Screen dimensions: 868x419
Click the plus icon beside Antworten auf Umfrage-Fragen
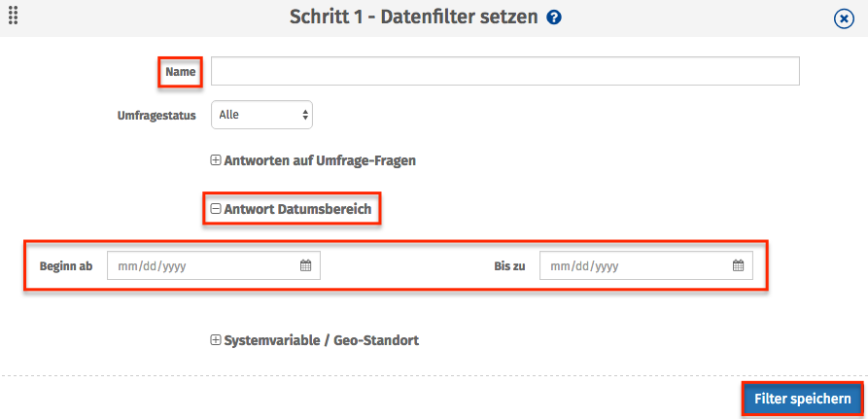[x=216, y=160]
